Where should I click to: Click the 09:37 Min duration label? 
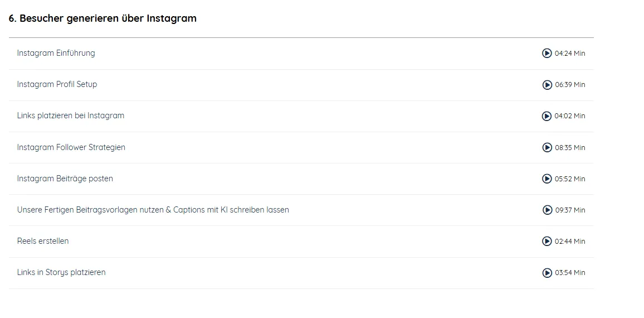coord(570,210)
